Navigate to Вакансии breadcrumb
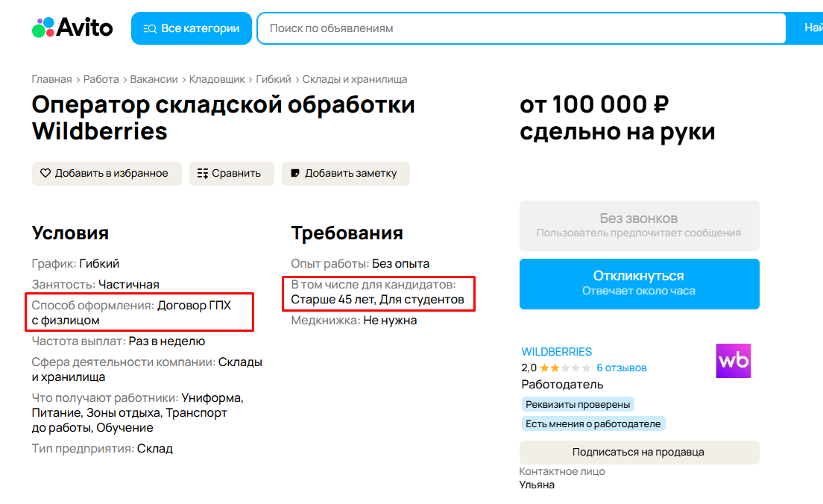 point(154,79)
